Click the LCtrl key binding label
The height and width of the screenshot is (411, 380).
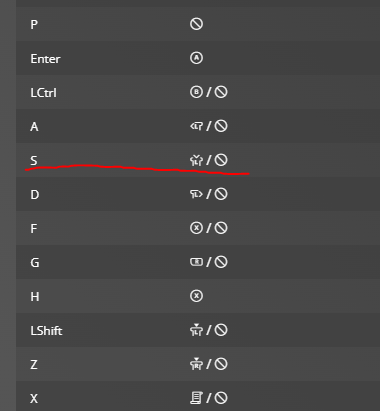coord(43,93)
